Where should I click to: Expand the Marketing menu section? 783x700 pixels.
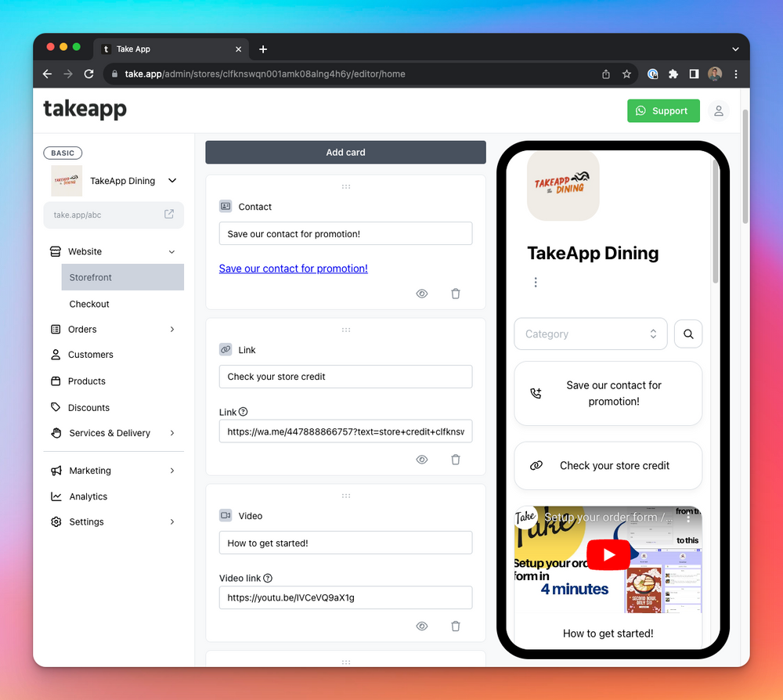point(171,471)
